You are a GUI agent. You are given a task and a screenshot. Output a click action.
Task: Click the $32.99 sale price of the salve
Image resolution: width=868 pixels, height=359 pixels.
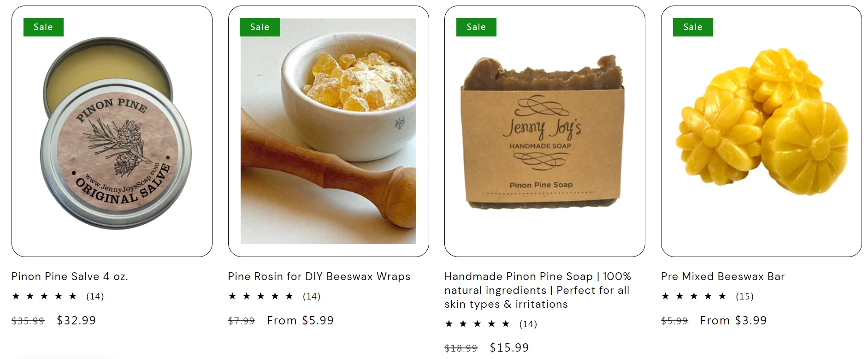76,320
